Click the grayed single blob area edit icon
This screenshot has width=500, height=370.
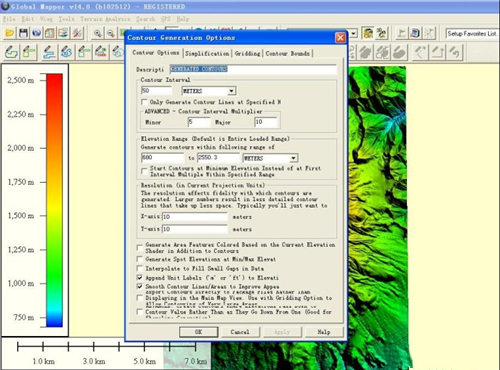[400, 52]
